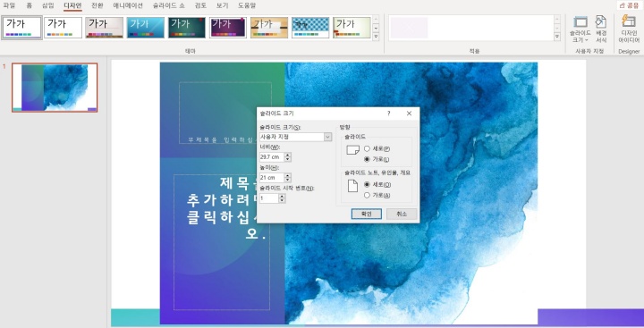Click the 너비 field showing 29.7 cm
This screenshot has height=328, width=644.
point(271,156)
